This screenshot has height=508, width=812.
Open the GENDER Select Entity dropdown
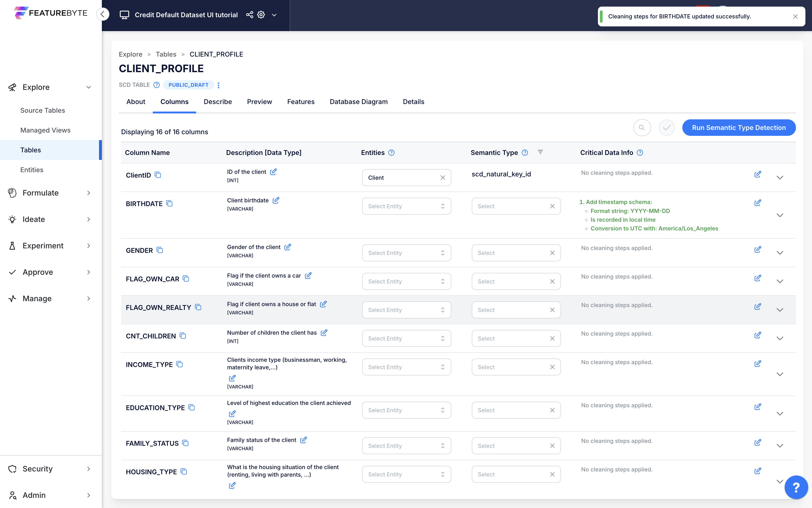[x=406, y=253]
